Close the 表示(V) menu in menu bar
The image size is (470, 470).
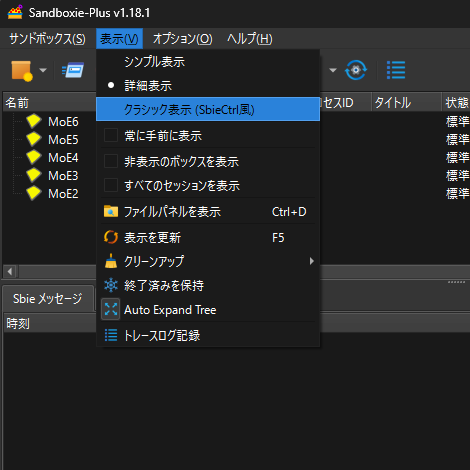119,39
